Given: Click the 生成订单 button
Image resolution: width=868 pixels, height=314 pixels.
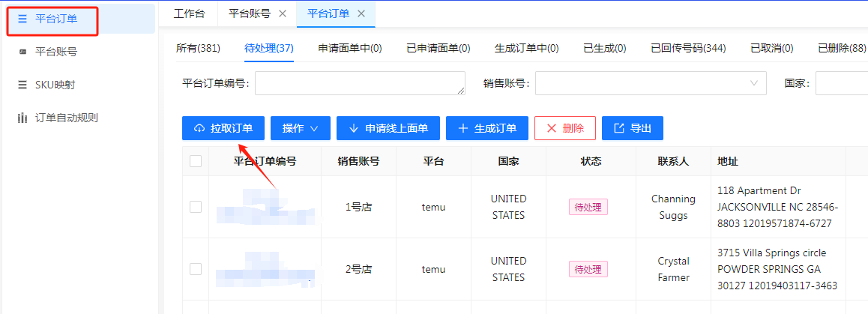Looking at the screenshot, I should [x=487, y=128].
